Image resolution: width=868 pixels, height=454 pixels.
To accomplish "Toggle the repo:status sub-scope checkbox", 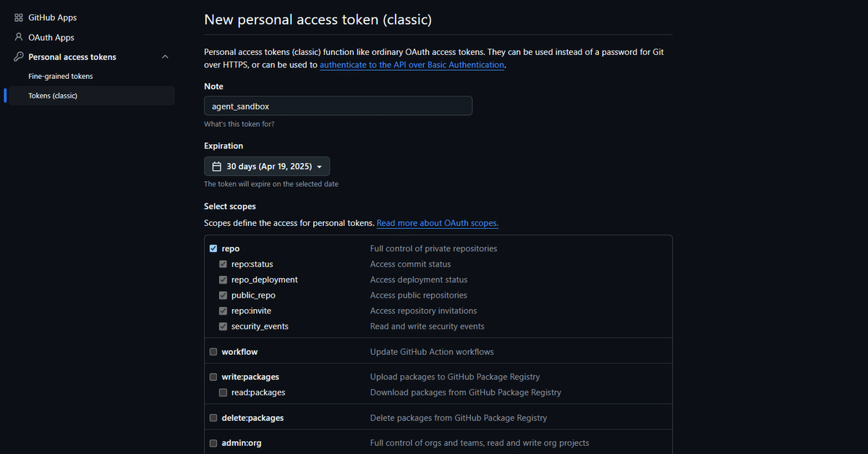I will tap(224, 264).
